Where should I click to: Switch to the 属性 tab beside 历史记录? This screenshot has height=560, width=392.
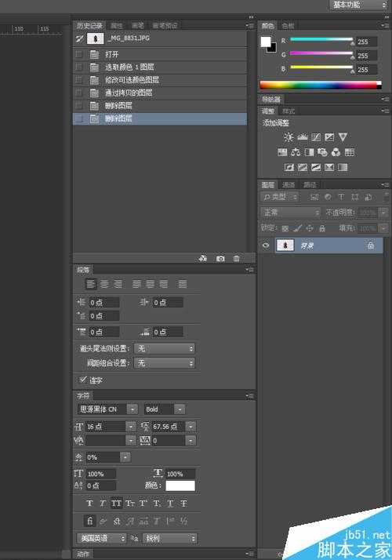pos(116,26)
